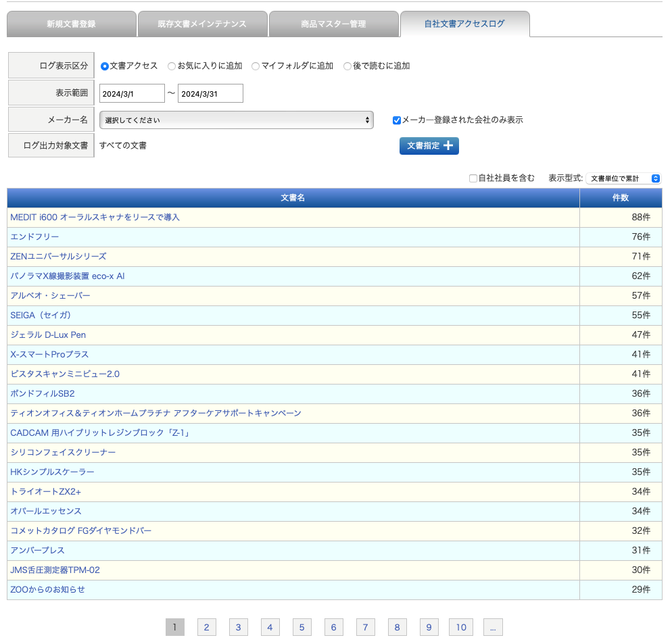Click the end date field 2024/3/31
This screenshot has width=672, height=644.
point(210,93)
